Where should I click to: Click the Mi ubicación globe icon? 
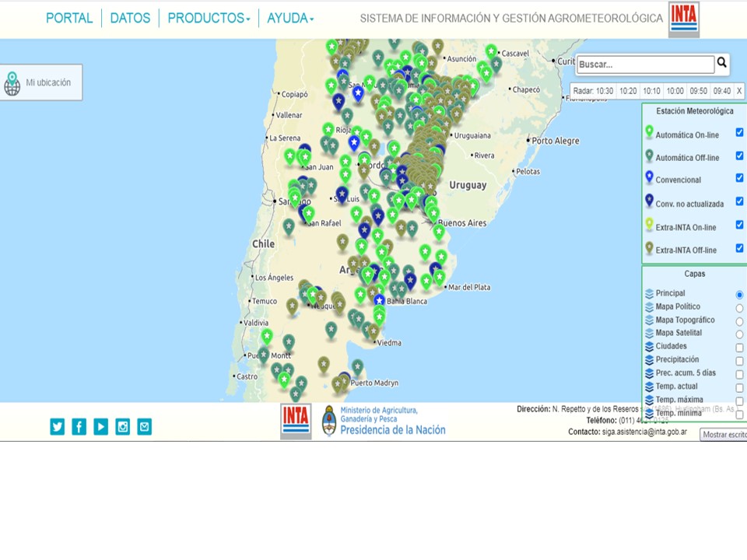point(12,83)
